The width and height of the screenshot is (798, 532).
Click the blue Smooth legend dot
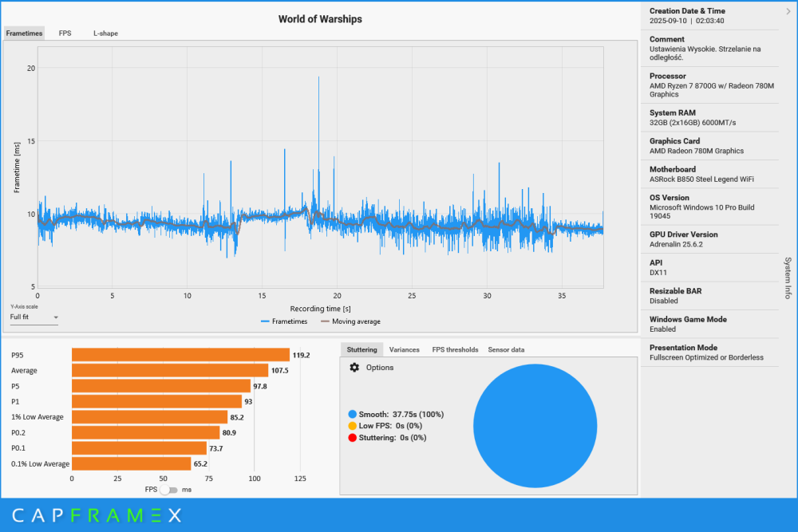pos(352,415)
